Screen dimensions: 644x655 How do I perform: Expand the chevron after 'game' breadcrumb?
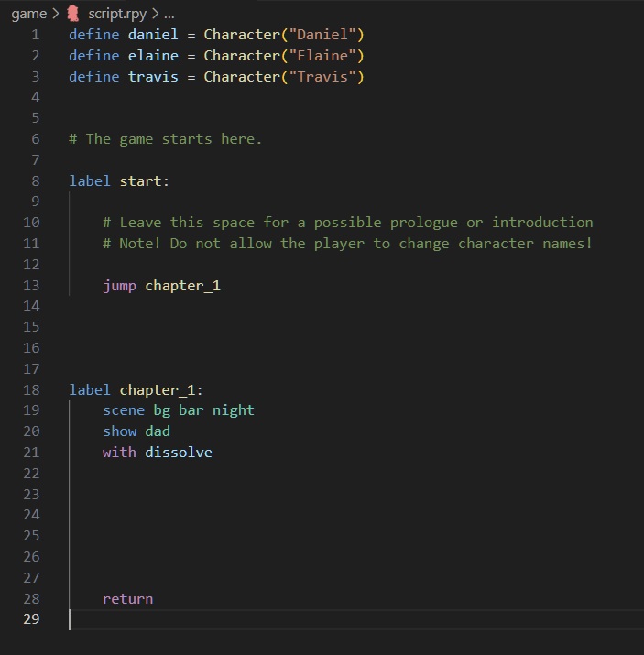pos(56,14)
